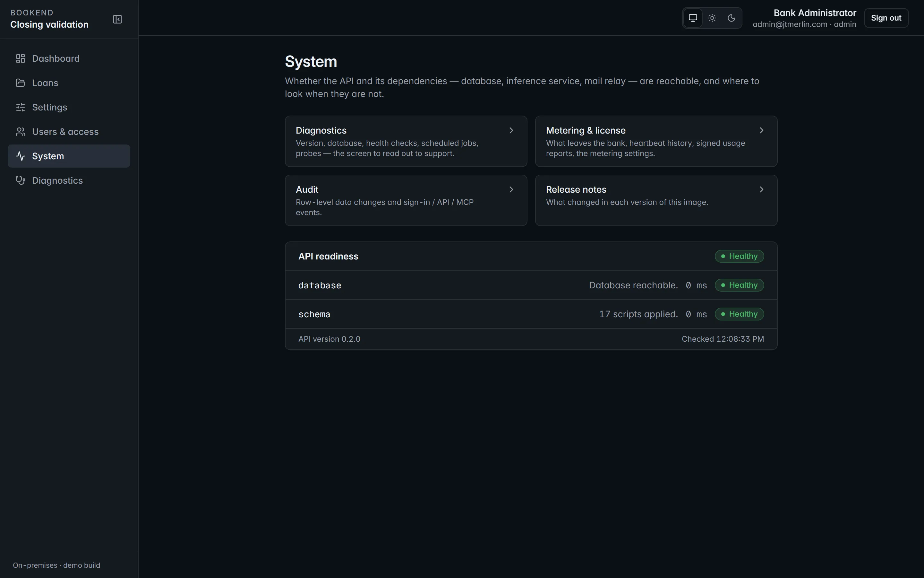Screen dimensions: 924x578
Task: Switch to light theme via sun icon
Action: pos(712,18)
